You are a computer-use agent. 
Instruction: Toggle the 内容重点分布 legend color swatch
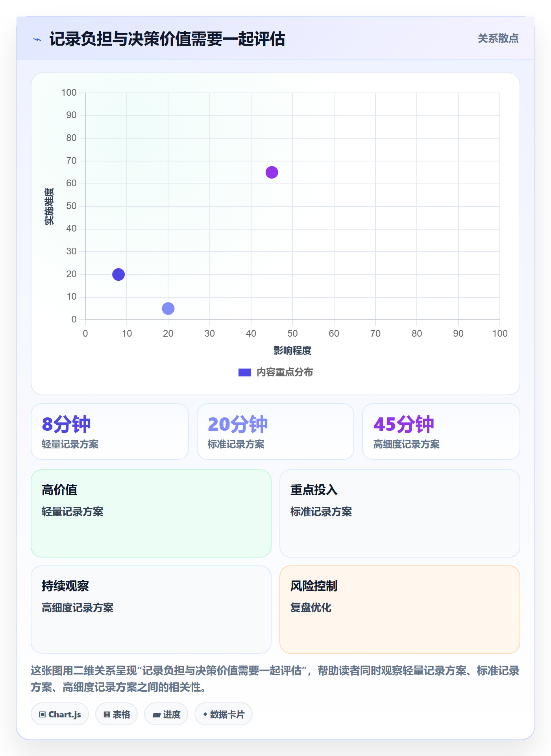tap(244, 372)
